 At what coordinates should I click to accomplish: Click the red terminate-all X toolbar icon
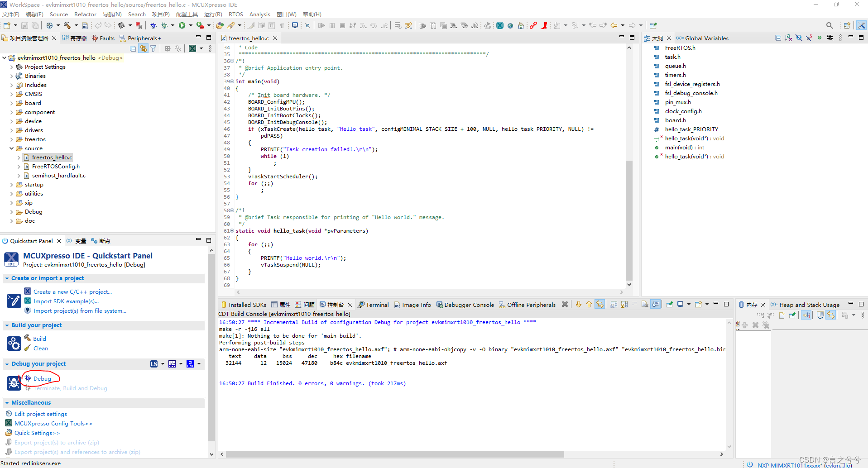click(139, 25)
